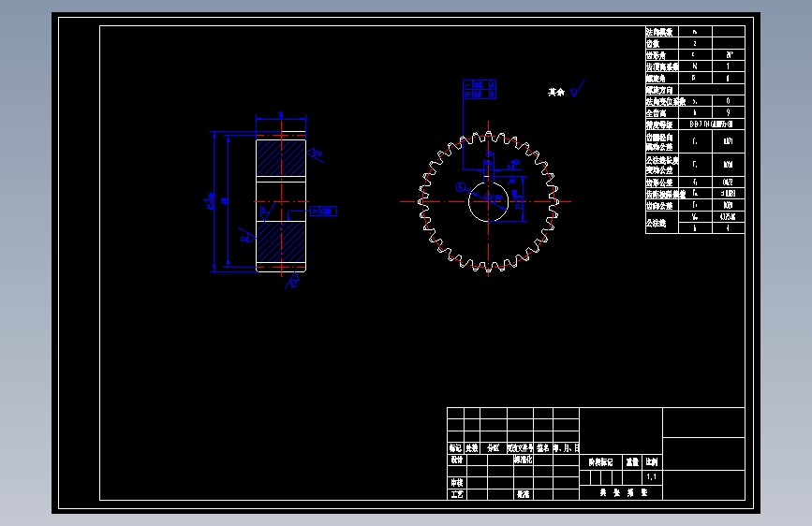Select the 其余 note text
812x526 pixels.
coord(556,92)
